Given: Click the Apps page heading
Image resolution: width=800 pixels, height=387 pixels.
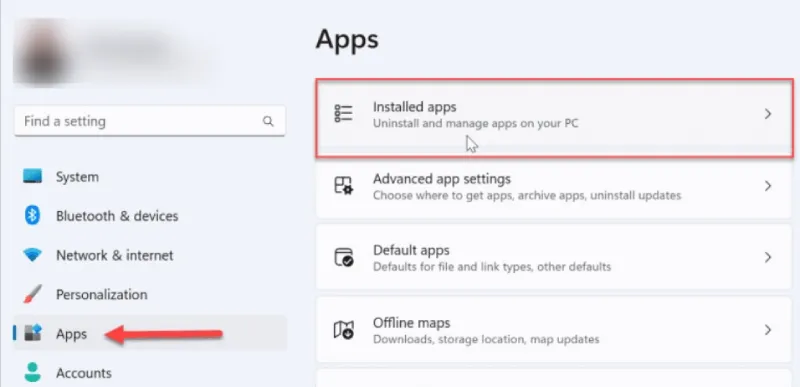Looking at the screenshot, I should tap(347, 39).
